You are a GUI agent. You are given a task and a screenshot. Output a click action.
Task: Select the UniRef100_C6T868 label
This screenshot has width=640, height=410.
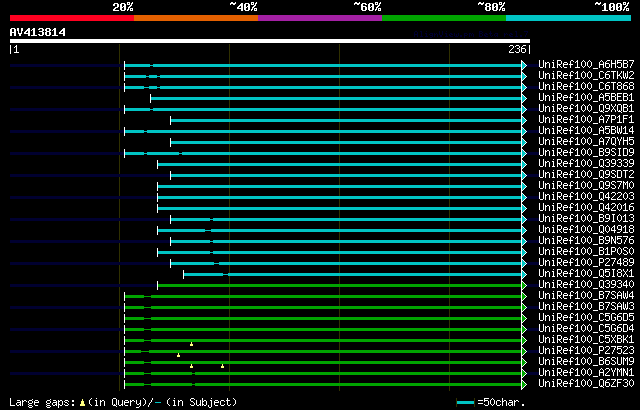coord(586,86)
